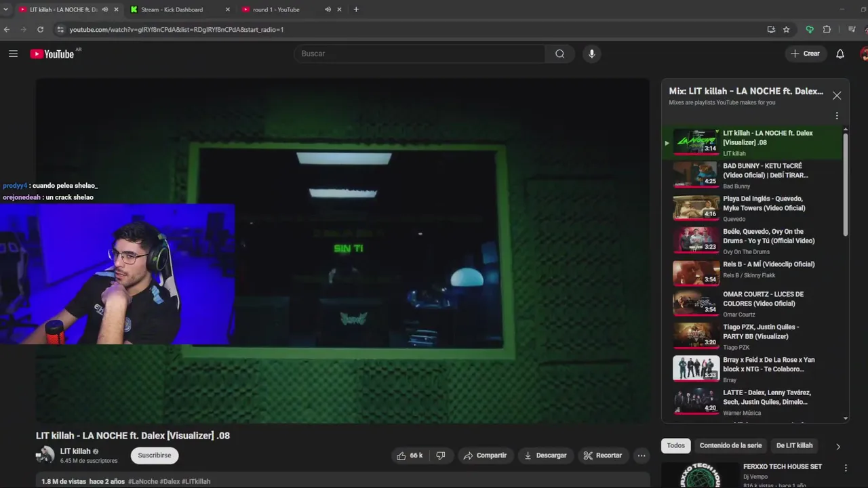Open options for FERXXO TECH HOUSE SET
This screenshot has height=488, width=868.
(x=846, y=468)
